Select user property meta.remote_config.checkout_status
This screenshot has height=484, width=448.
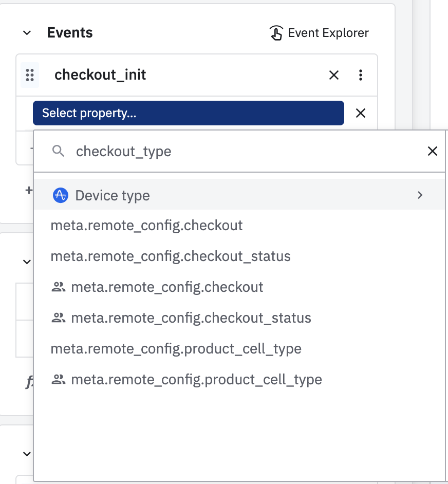click(191, 318)
